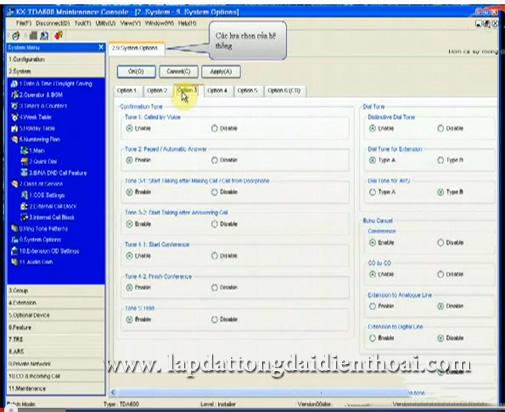Expand the 11.Maintenance menu section
This screenshot has width=505, height=412.
pyautogui.click(x=56, y=388)
